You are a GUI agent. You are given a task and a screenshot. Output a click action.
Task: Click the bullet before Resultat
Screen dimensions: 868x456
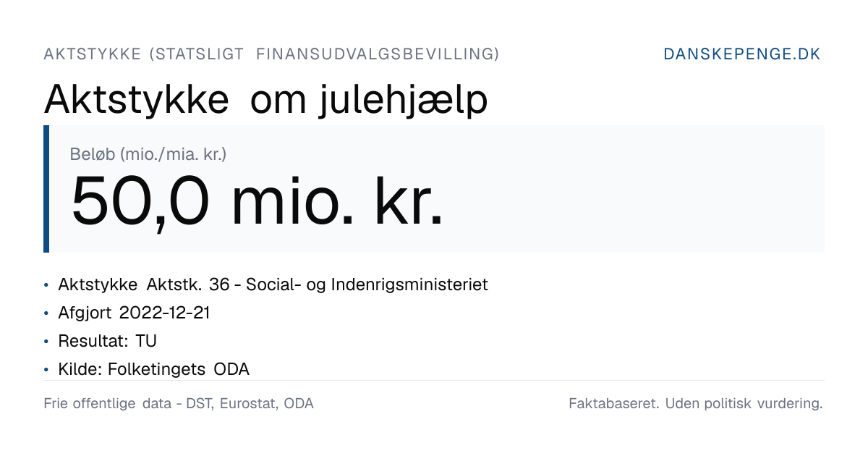47,342
